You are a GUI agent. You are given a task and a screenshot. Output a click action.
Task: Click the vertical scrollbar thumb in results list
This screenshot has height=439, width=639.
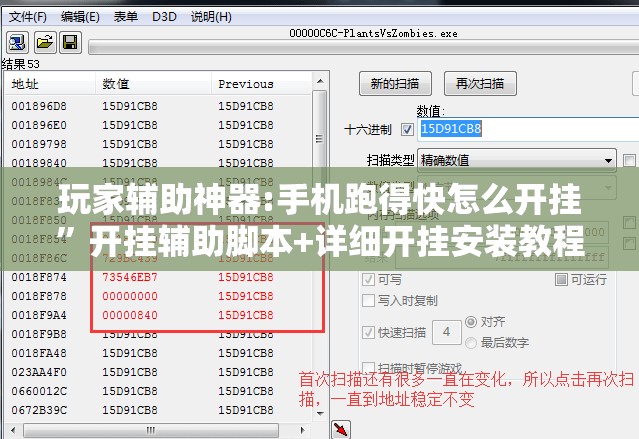[320, 139]
